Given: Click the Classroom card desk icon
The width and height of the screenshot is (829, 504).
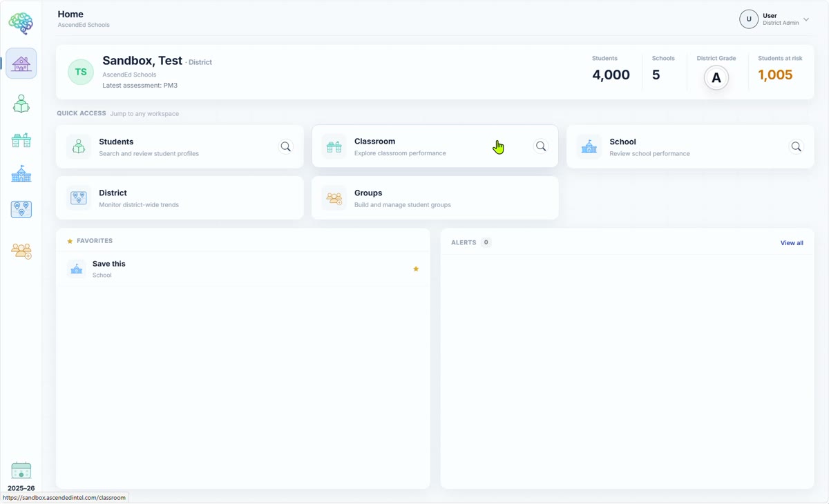Looking at the screenshot, I should tap(334, 146).
